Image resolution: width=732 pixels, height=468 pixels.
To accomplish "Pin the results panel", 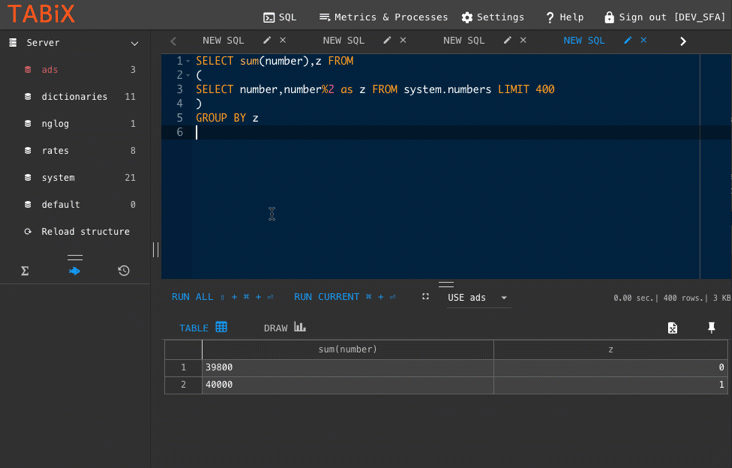I will click(712, 328).
